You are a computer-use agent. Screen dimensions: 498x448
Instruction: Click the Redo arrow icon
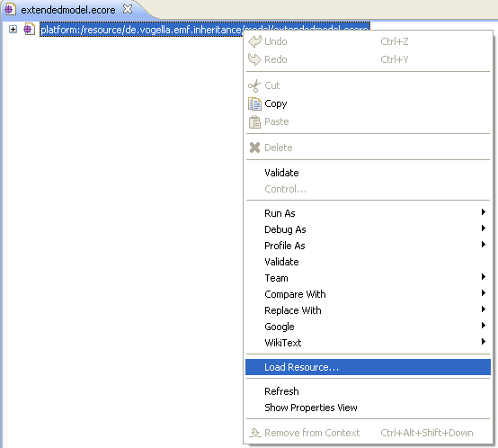254,59
